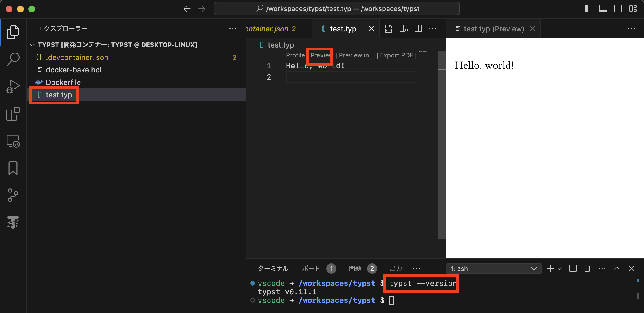
Task: Click the breadcrumb search bar showing the file path
Action: [x=337, y=8]
